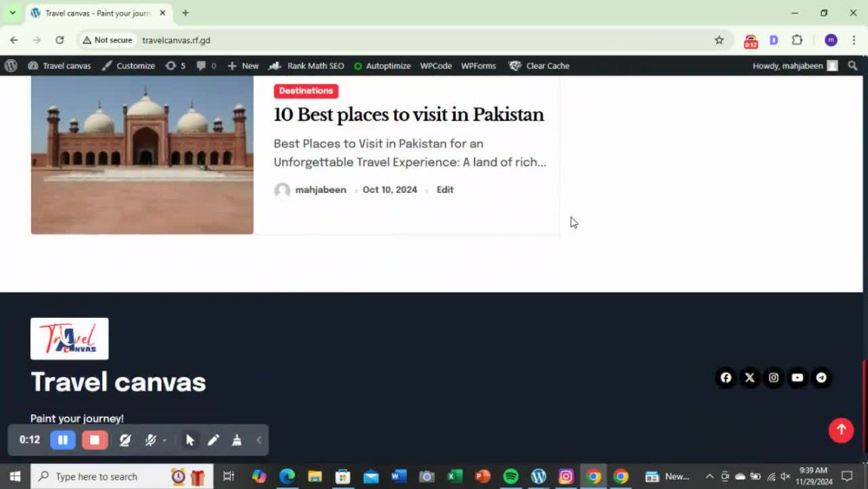
Task: Pause the screen recording
Action: (62, 439)
